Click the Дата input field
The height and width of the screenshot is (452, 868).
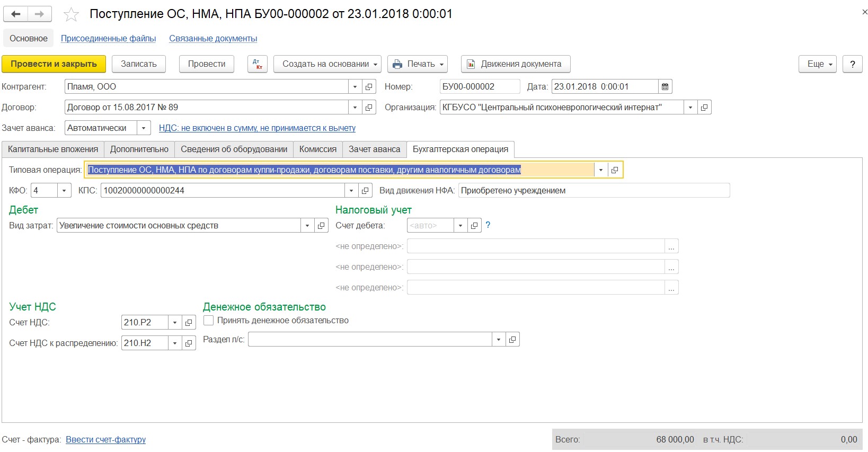click(x=605, y=86)
